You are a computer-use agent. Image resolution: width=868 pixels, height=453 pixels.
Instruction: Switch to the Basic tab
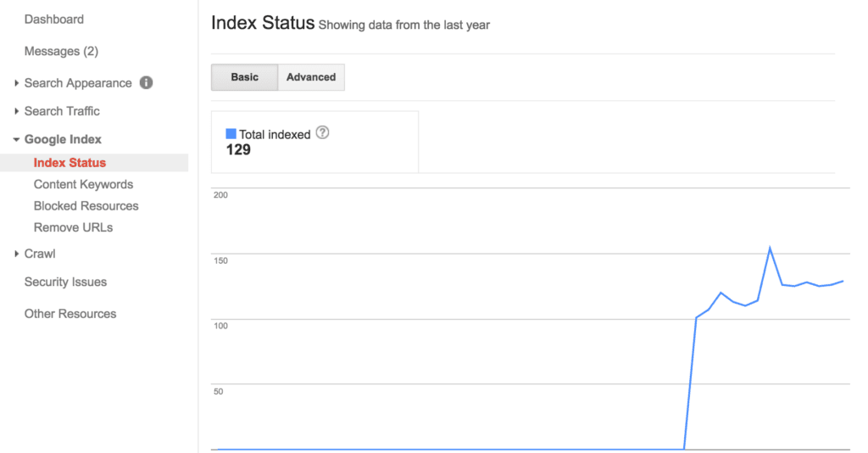pyautogui.click(x=244, y=77)
